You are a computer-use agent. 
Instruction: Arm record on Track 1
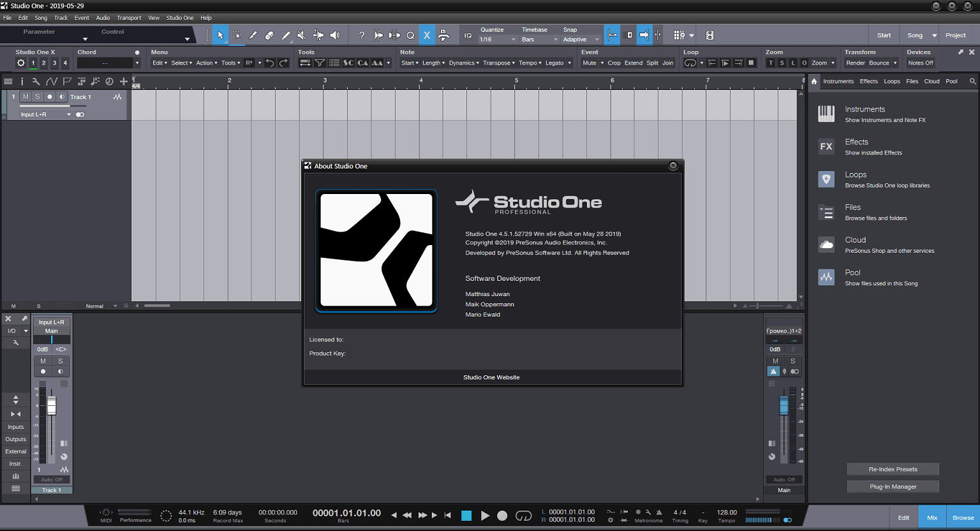50,97
